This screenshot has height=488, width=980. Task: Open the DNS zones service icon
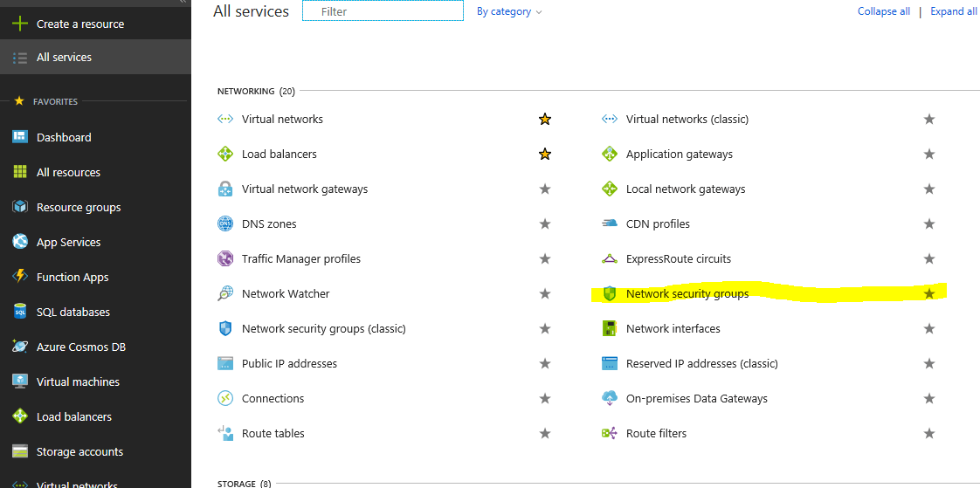[x=225, y=223]
